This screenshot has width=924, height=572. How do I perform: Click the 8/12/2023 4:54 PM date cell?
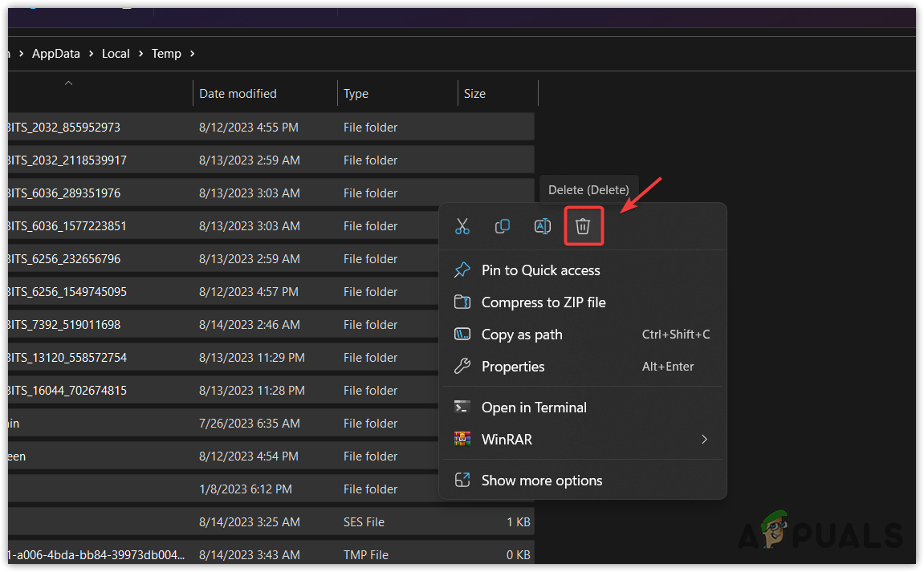click(x=249, y=456)
